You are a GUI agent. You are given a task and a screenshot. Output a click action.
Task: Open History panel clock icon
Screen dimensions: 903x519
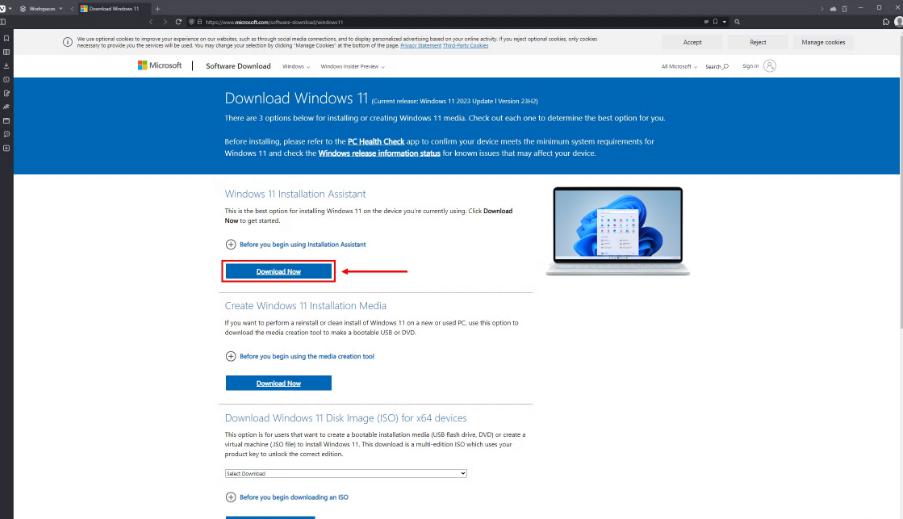[6, 79]
